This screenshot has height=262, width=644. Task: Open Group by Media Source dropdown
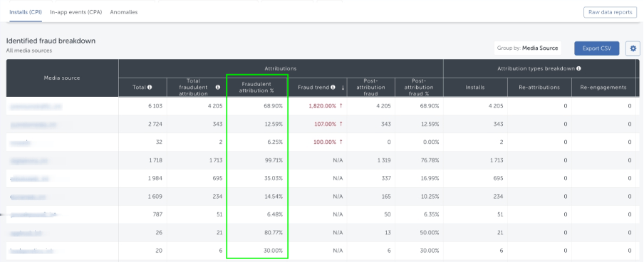click(527, 48)
